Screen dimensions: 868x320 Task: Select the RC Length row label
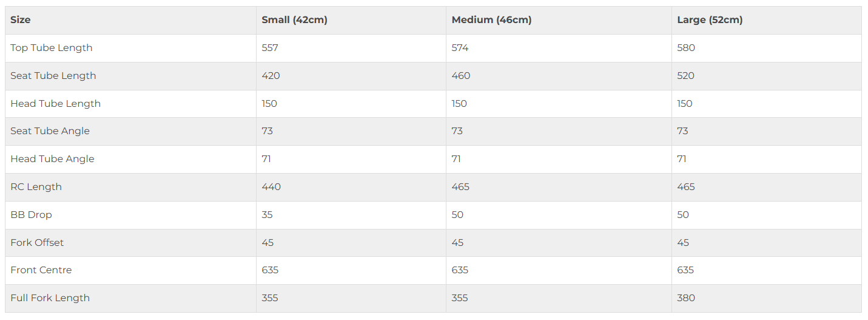point(36,187)
